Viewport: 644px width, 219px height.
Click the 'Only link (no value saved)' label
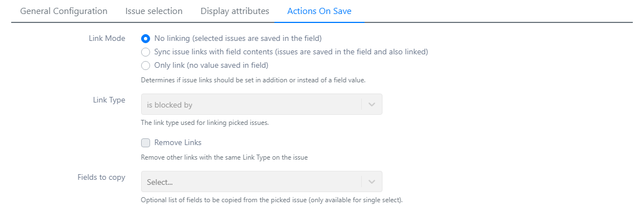coord(211,66)
